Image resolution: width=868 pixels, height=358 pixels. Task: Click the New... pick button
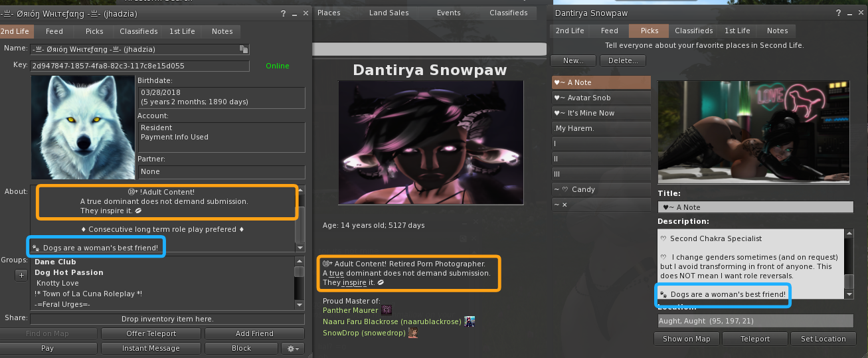574,60
